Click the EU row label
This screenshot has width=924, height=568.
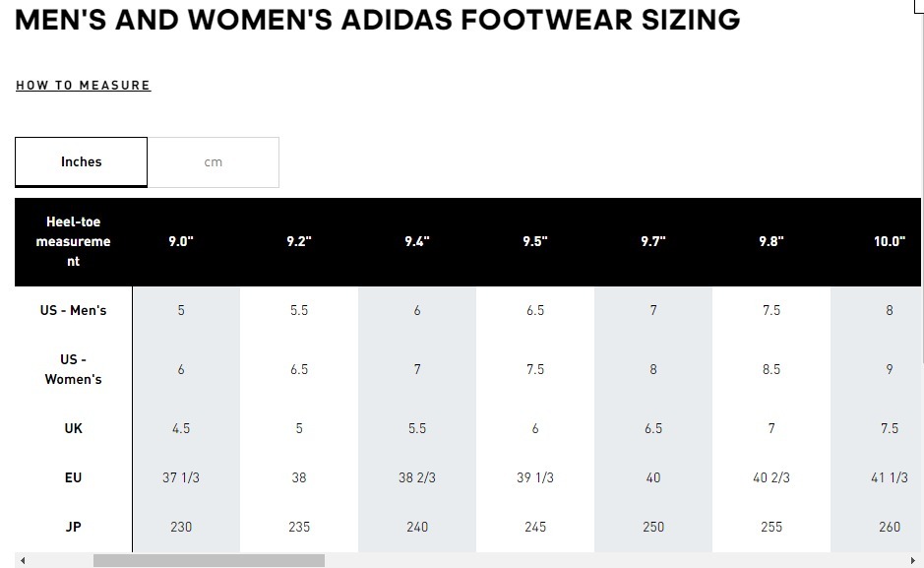click(x=73, y=477)
